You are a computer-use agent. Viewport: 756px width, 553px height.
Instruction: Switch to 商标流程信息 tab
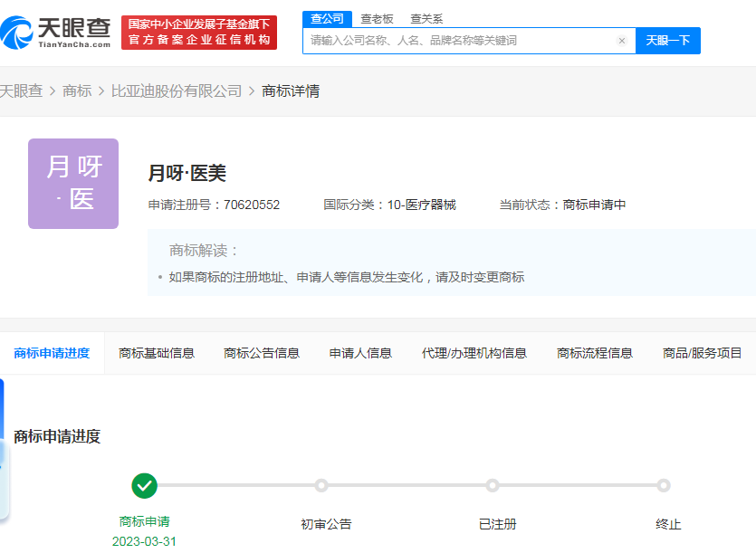[x=595, y=353]
